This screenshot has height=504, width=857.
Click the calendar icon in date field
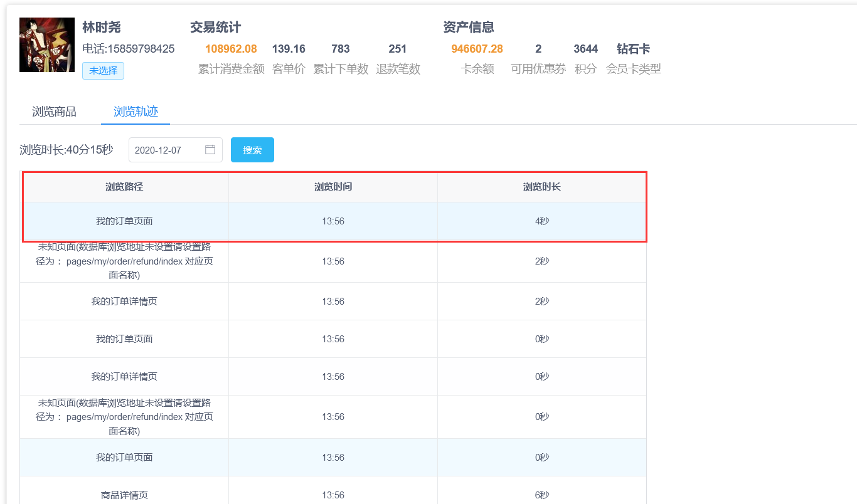click(x=210, y=150)
